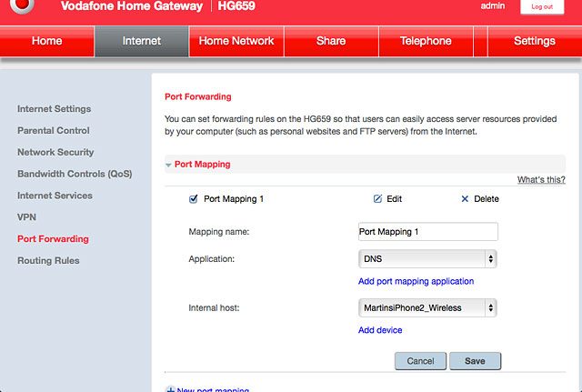Click the Log out button
The height and width of the screenshot is (392, 582).
(542, 6)
